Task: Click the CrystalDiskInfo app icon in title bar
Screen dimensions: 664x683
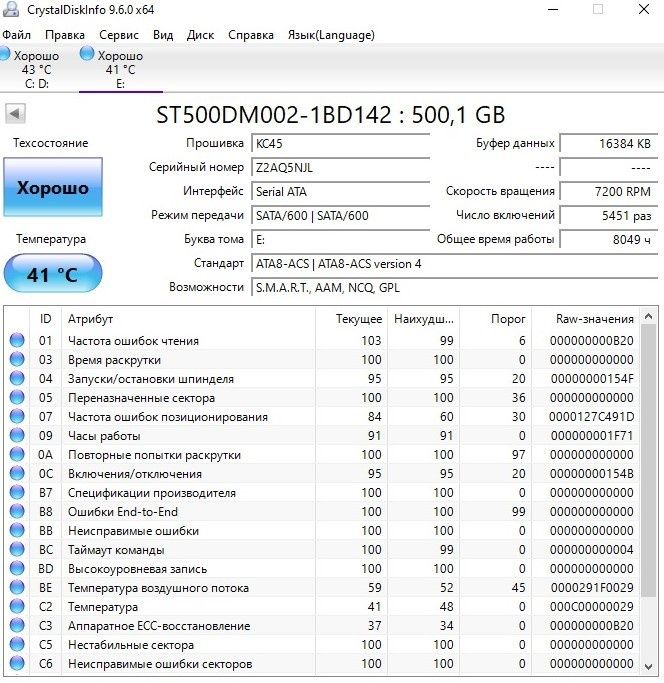Action: pyautogui.click(x=10, y=9)
